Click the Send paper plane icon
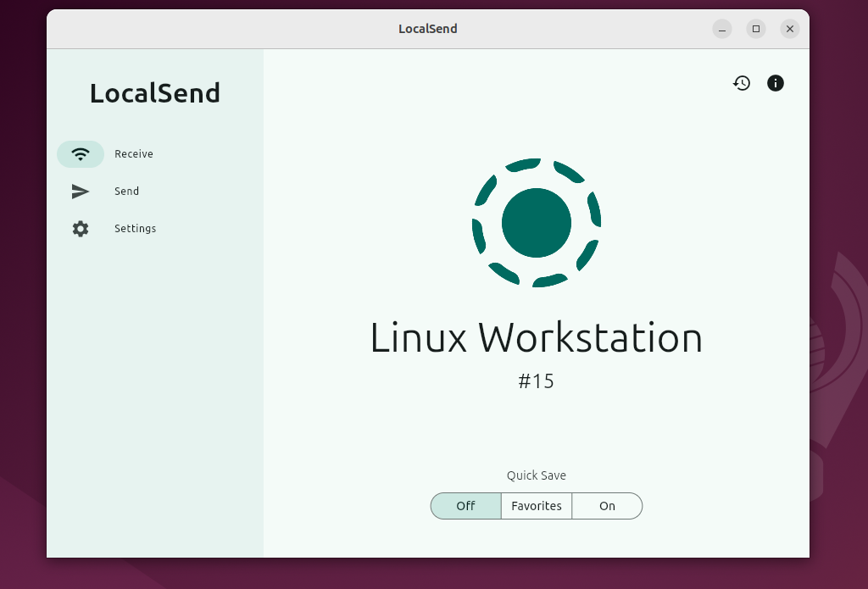 point(81,192)
